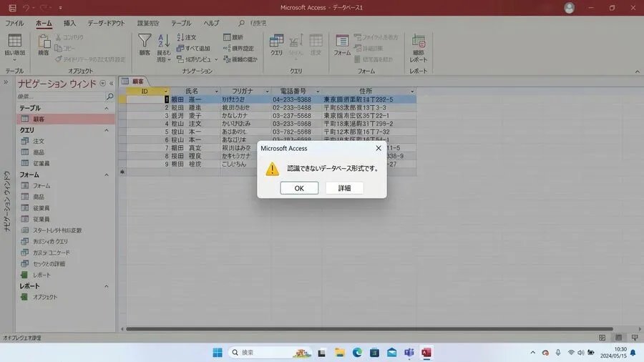The width and height of the screenshot is (644, 362).
Task: Collapse navigation pane with the « button
Action: (x=112, y=83)
